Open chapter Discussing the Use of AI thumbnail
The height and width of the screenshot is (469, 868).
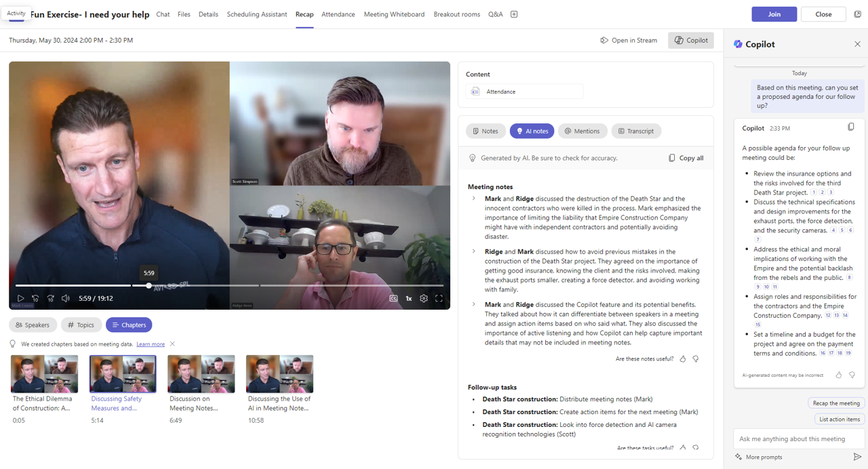point(279,374)
